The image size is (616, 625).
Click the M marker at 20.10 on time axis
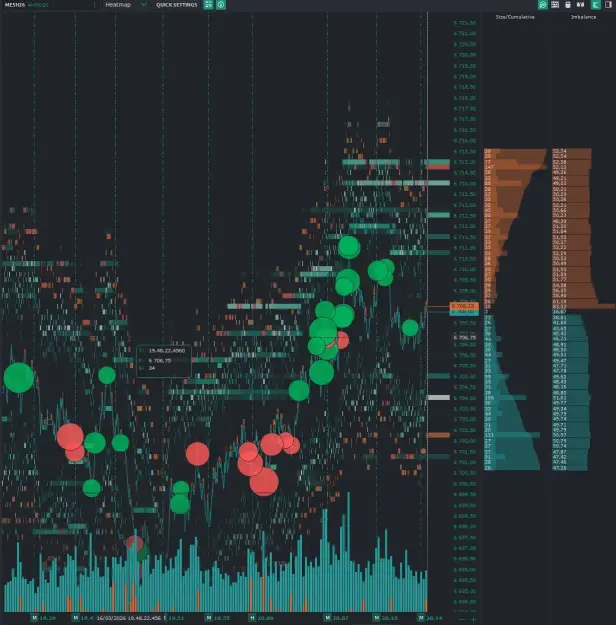[376, 618]
